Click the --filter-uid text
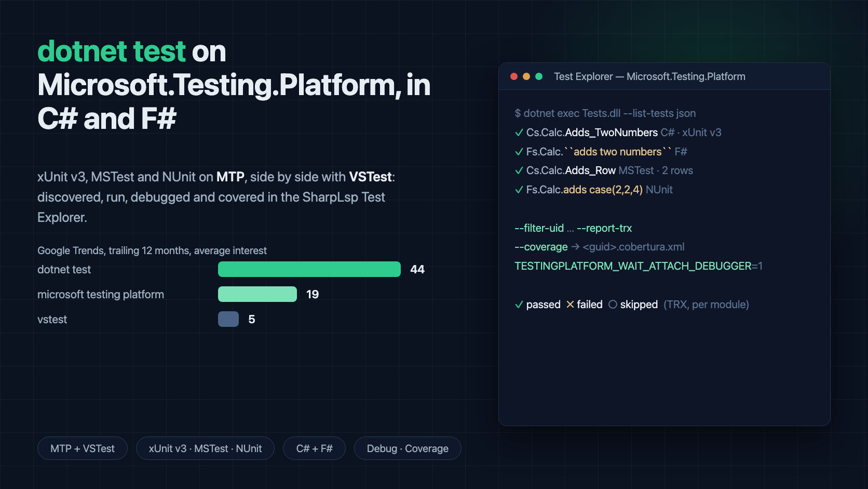 [539, 228]
